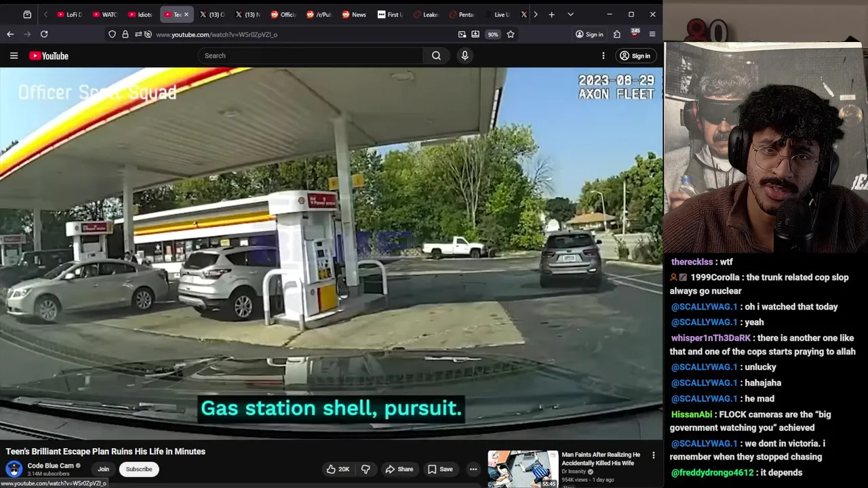
Task: Close the active Tee tab
Action: 186,14
